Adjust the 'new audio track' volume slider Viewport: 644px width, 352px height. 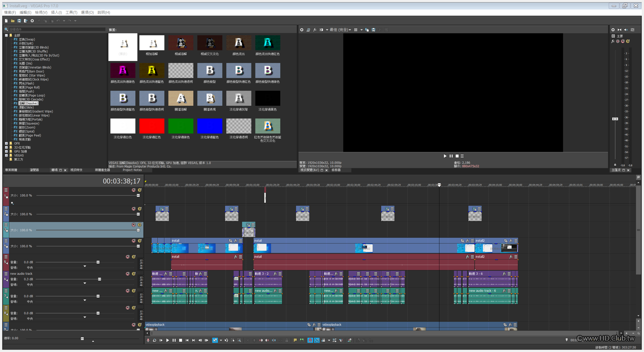coord(99,279)
